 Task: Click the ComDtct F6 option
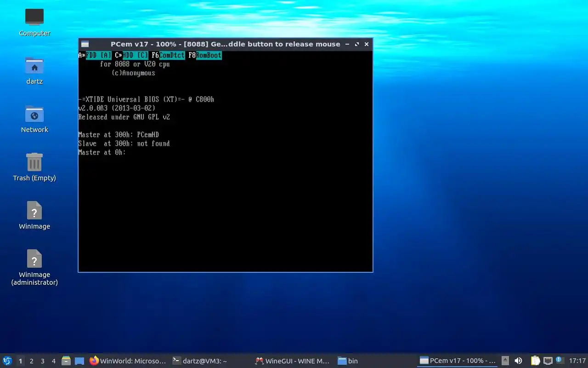point(172,55)
